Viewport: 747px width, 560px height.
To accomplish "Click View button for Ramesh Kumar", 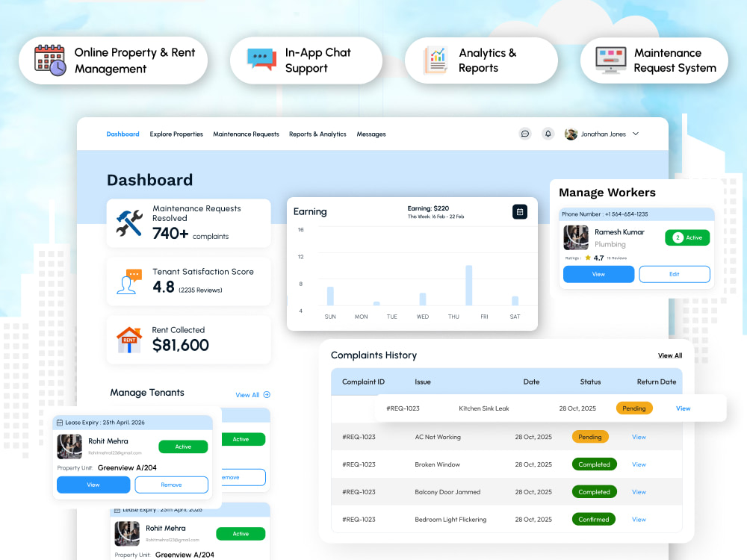I will pyautogui.click(x=598, y=274).
